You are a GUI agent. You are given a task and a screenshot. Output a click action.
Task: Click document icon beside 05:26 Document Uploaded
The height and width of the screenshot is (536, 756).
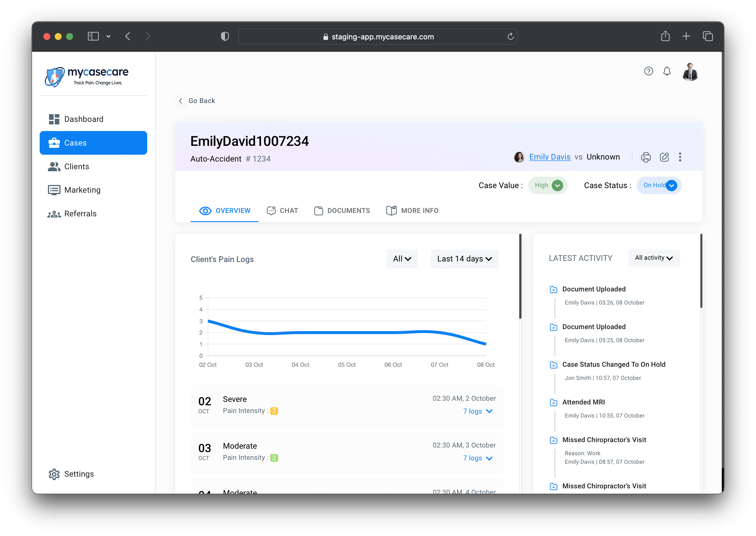pyautogui.click(x=553, y=289)
